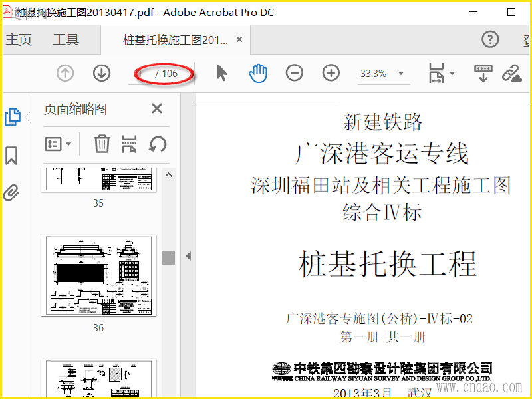Zoom out with the minus button
The image size is (532, 399).
(294, 73)
